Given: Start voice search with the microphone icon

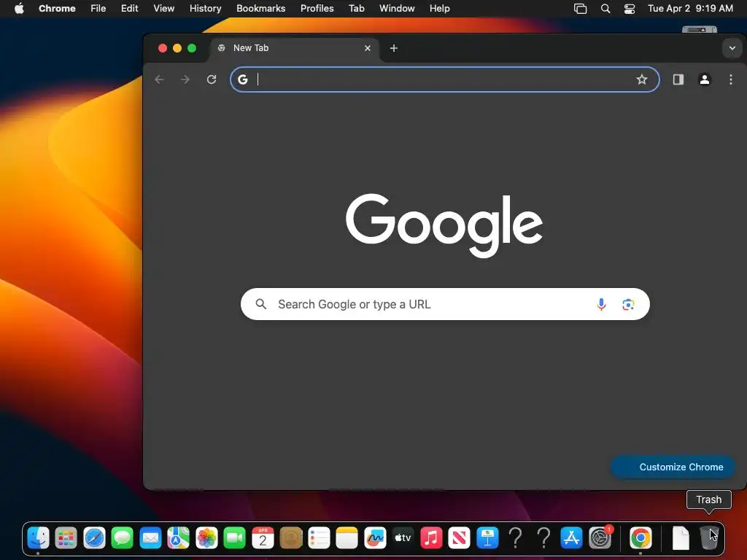Looking at the screenshot, I should coord(601,304).
